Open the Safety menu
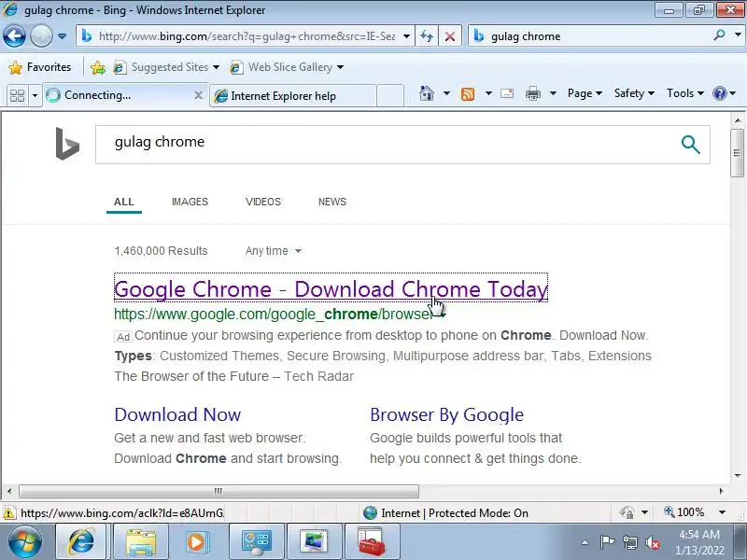747x560 pixels. (x=634, y=93)
